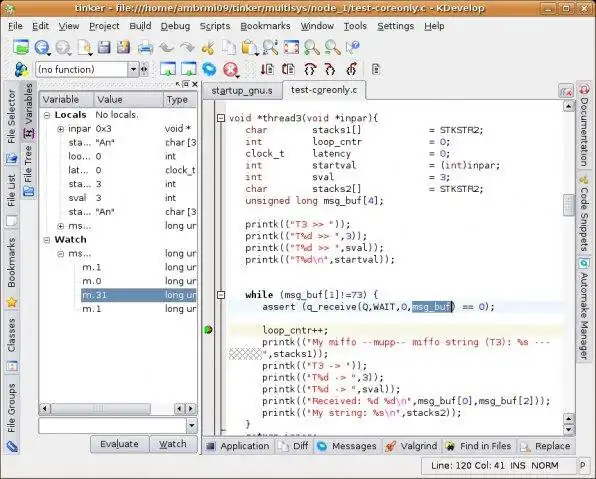Open the Code Snippets side tab
The height and width of the screenshot is (479, 596).
tap(584, 214)
